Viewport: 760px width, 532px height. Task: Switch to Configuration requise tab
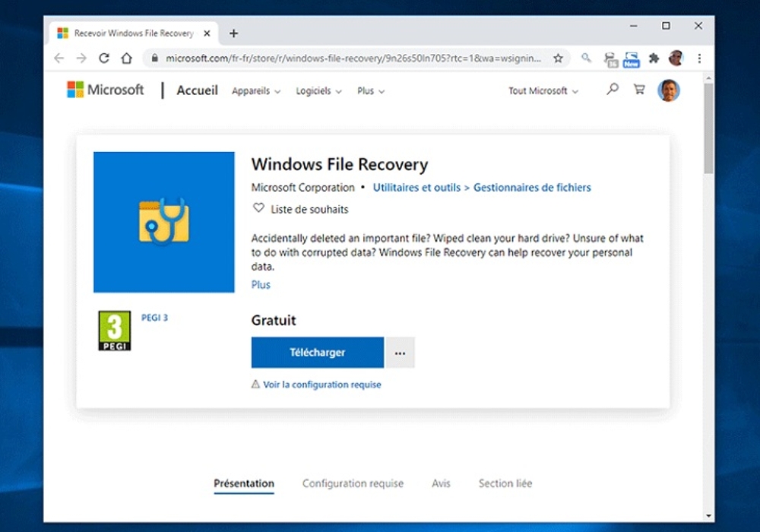(353, 483)
